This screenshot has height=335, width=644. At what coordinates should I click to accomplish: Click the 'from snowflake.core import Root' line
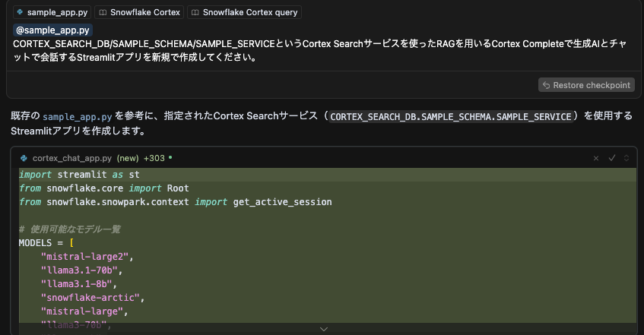(104, 188)
